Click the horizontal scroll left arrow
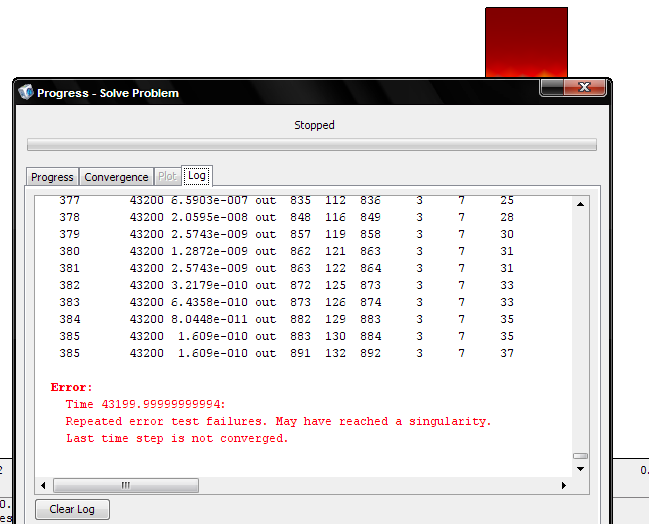The image size is (649, 524). coord(43,485)
